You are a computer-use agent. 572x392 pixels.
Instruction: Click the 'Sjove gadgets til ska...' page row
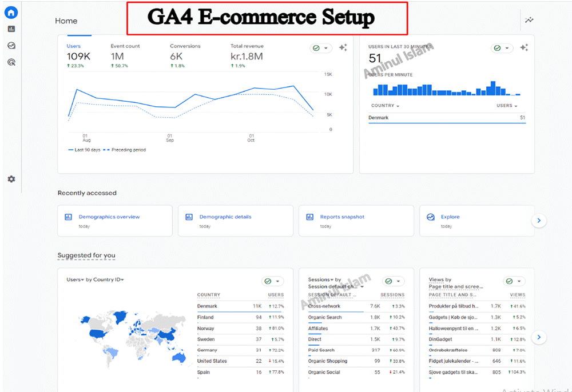tap(477, 373)
